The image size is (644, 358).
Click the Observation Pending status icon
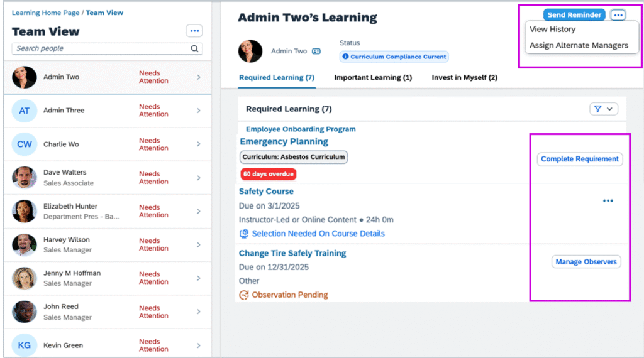pyautogui.click(x=244, y=295)
